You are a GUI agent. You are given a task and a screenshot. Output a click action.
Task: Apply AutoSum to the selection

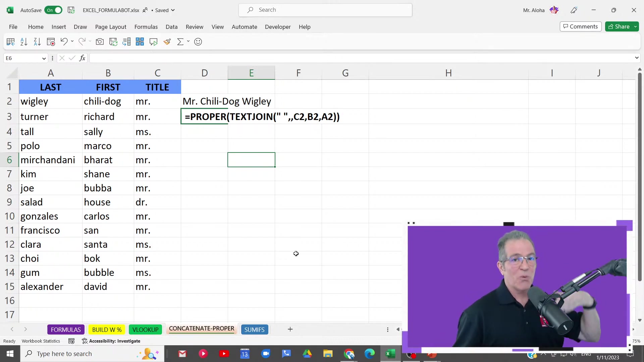tap(180, 42)
